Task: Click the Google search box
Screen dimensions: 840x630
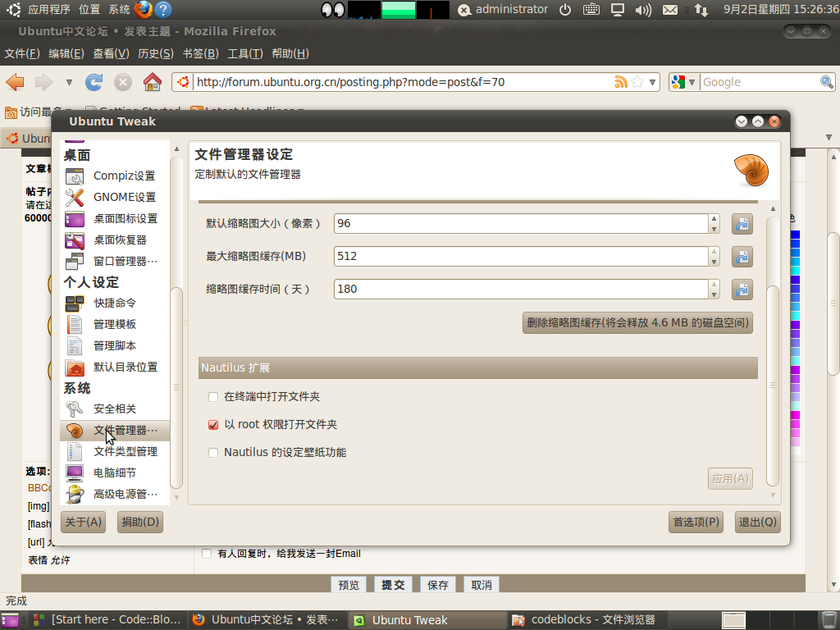Action: [760, 82]
